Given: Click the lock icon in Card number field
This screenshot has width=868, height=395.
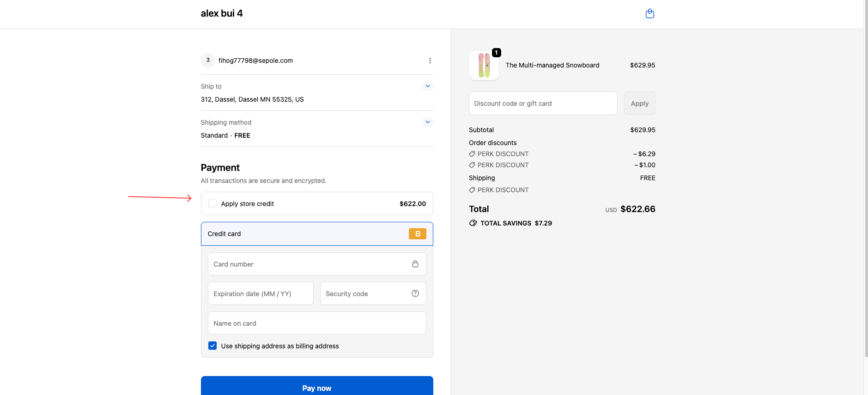Looking at the screenshot, I should click(415, 264).
